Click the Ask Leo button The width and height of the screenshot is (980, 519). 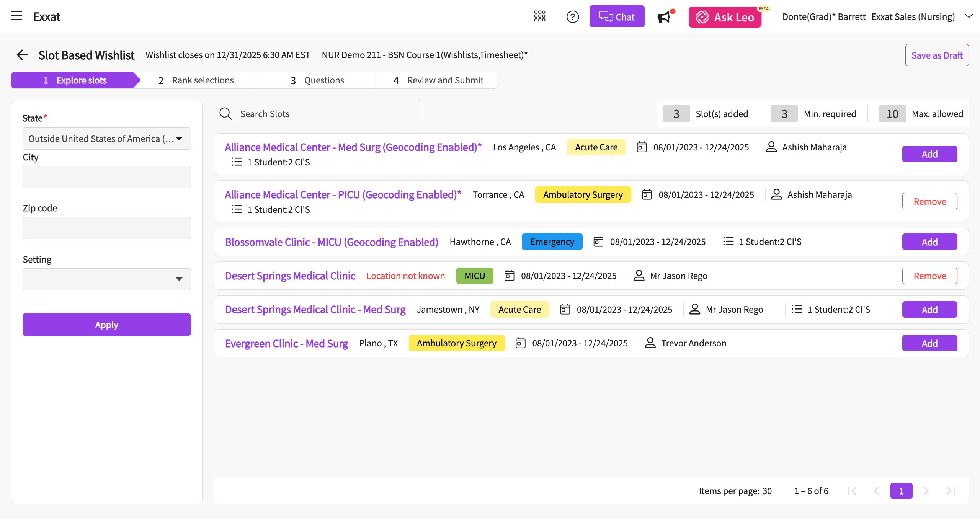(x=725, y=17)
